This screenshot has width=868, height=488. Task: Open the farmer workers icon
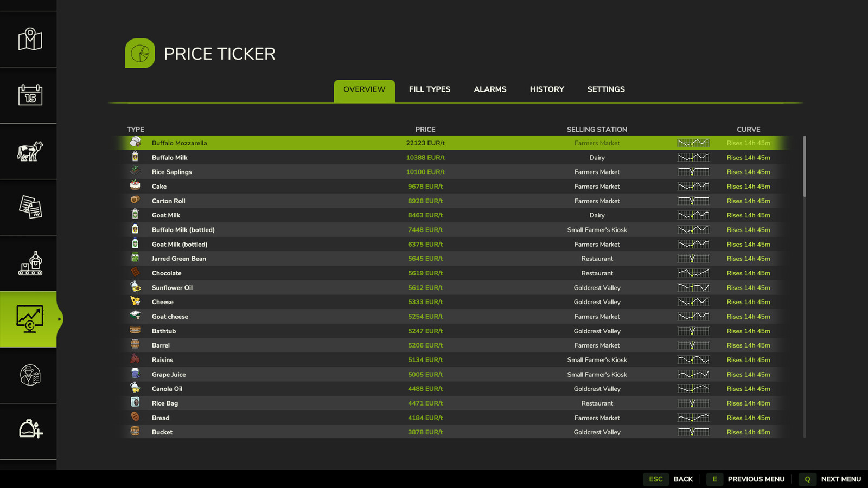coord(30,375)
